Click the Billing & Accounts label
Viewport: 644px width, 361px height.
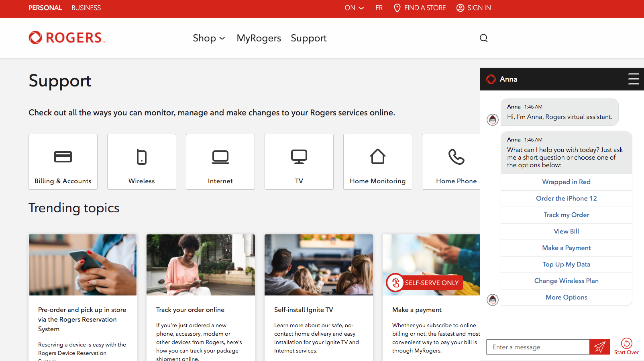point(63,181)
